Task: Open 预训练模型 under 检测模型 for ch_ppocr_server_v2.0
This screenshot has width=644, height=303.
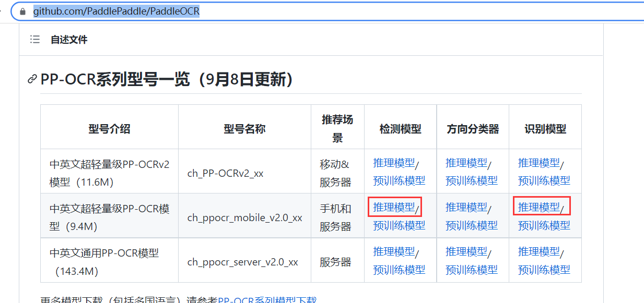Action: click(399, 269)
